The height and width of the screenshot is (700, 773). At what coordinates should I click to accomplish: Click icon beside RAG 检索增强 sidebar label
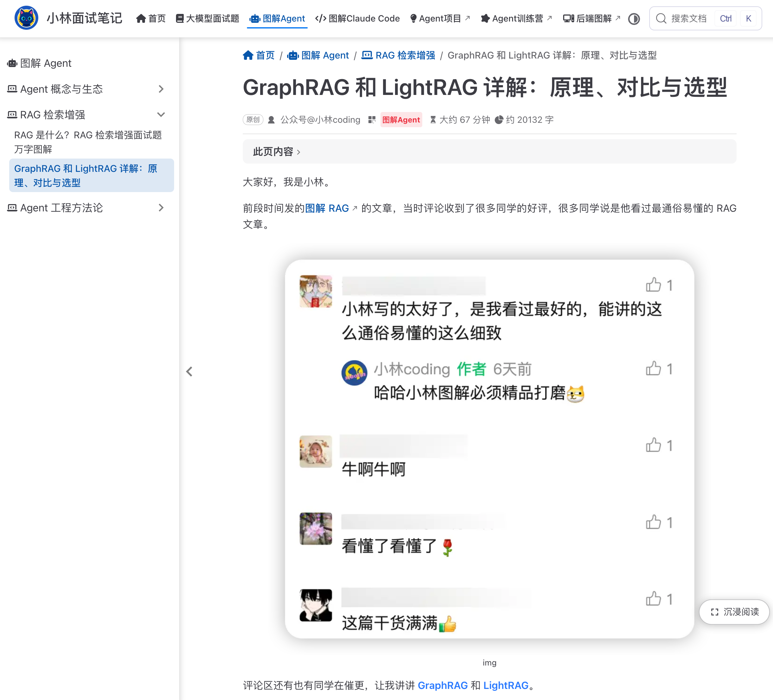click(12, 115)
